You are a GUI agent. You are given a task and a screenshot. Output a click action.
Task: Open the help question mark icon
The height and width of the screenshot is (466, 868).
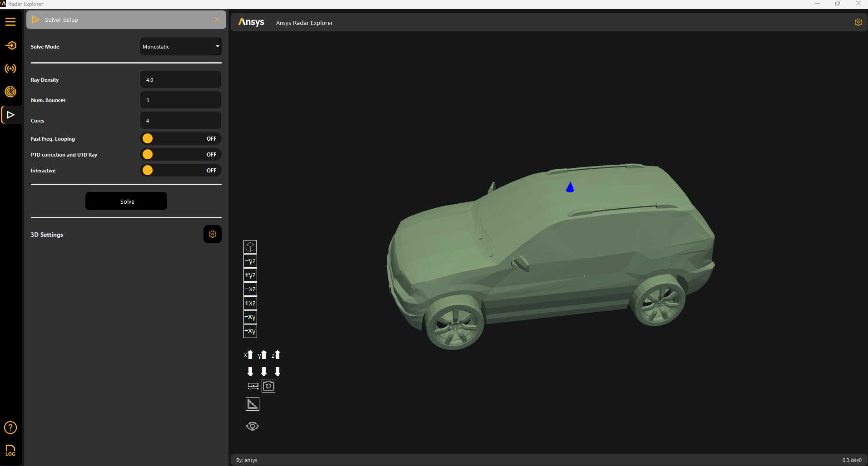(10, 427)
